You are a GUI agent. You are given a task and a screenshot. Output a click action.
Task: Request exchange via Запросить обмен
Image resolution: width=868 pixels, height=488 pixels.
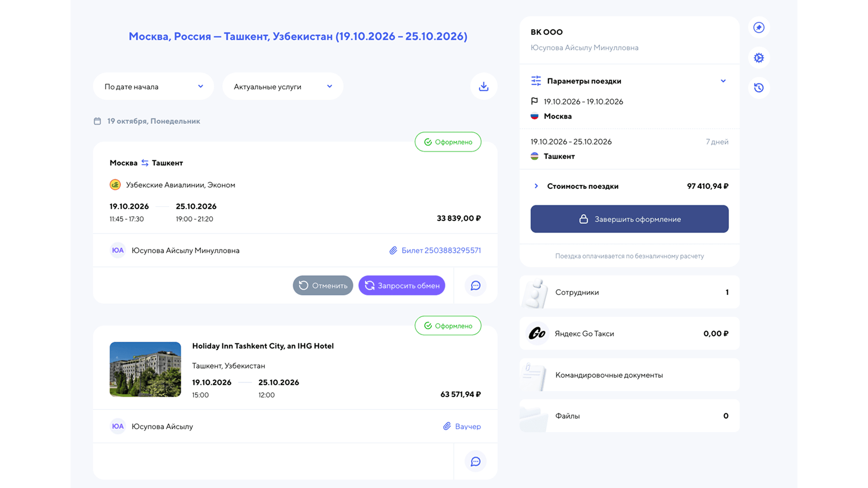(401, 286)
